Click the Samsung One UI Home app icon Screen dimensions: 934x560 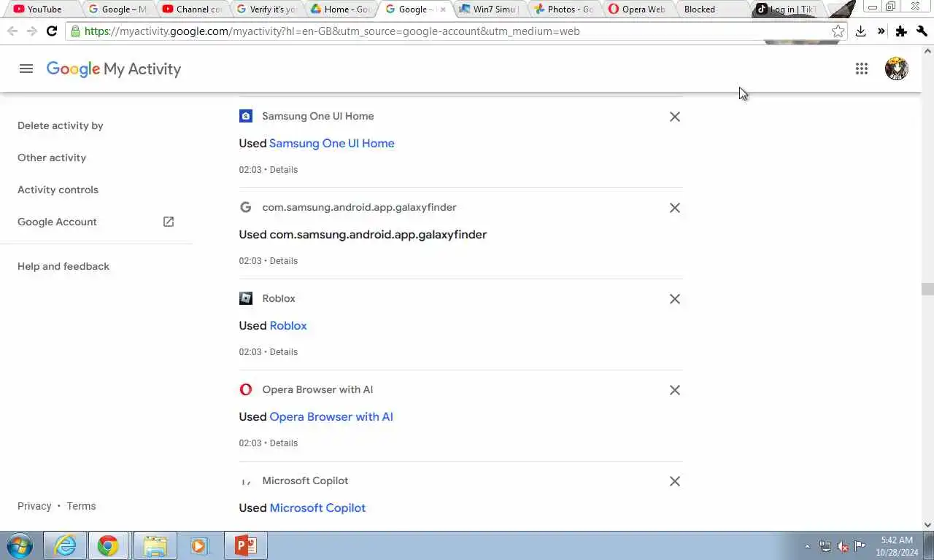(x=246, y=116)
